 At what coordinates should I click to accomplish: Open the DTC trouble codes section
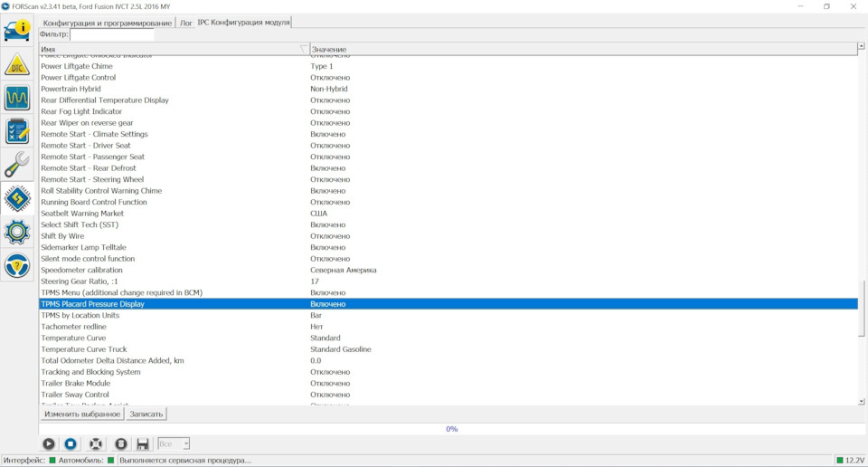(17, 65)
